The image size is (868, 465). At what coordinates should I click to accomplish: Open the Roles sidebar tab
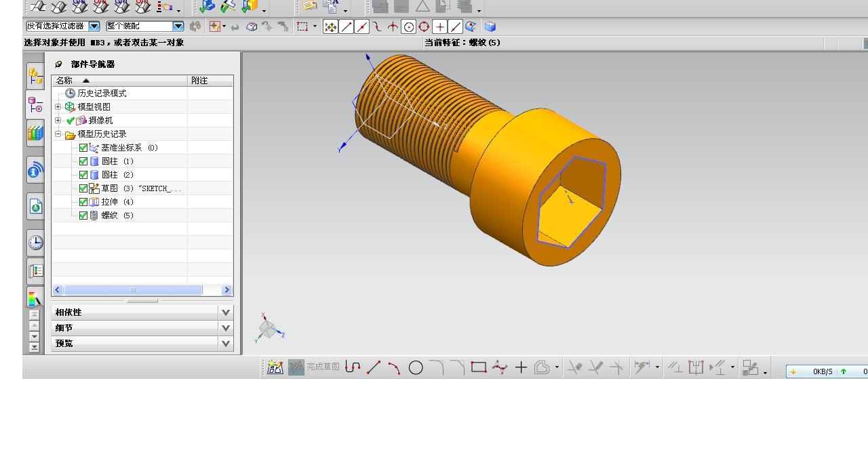35,271
